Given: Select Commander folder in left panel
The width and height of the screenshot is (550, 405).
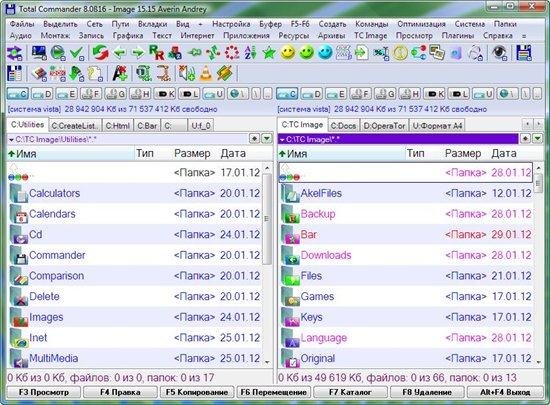Looking at the screenshot, I should coord(135,255).
